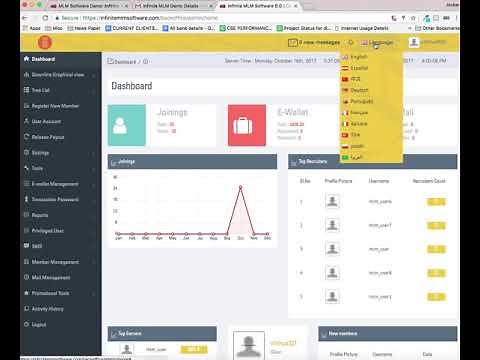Expand the Tools sidebar arrow

tap(94, 169)
